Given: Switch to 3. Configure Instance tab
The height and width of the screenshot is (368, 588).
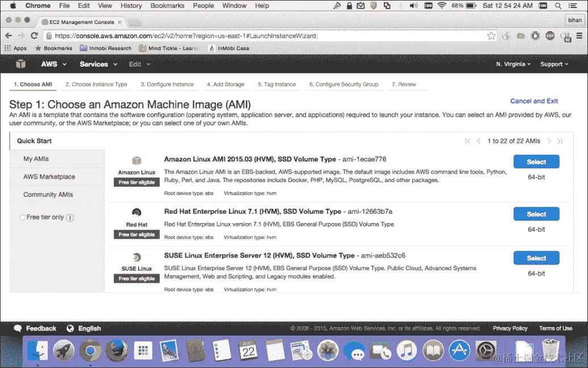Looking at the screenshot, I should coord(167,84).
